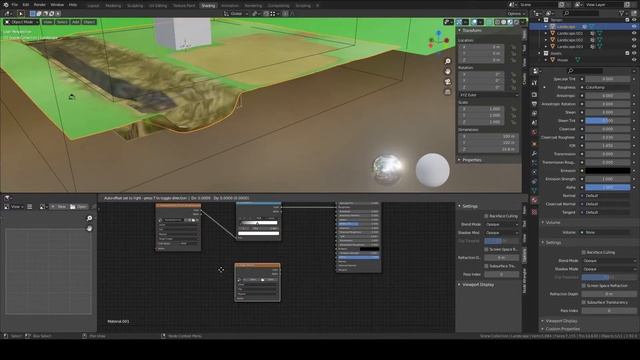Image resolution: width=640 pixels, height=360 pixels.
Task: Click the IOR value field
Action: (607, 146)
